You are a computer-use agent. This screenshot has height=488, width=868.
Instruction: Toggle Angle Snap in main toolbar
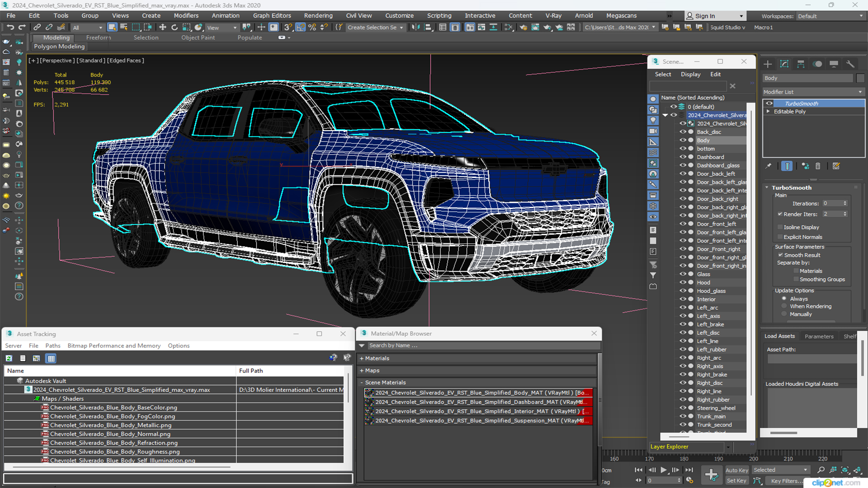[x=300, y=28]
